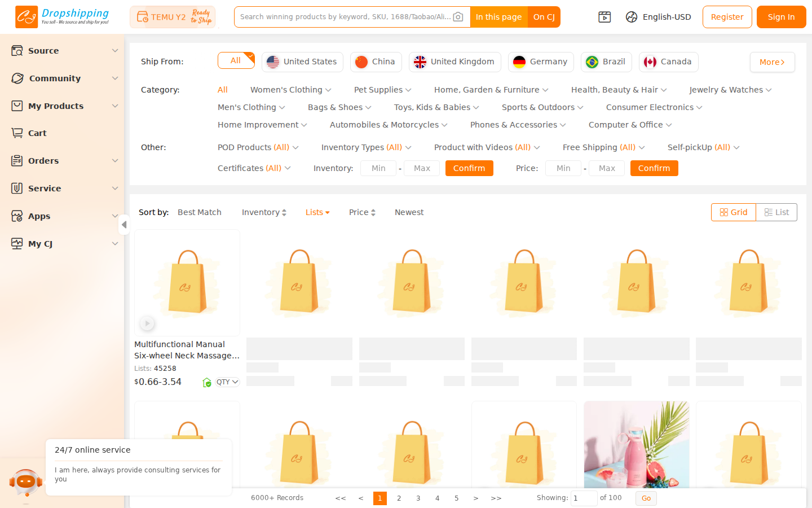Play the video on the Neck Massager product
812x508 pixels.
click(147, 323)
